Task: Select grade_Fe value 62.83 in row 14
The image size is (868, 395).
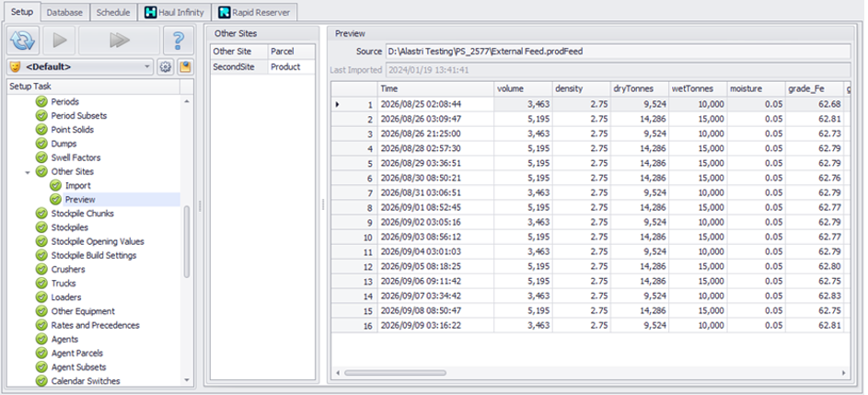Action: pos(814,296)
